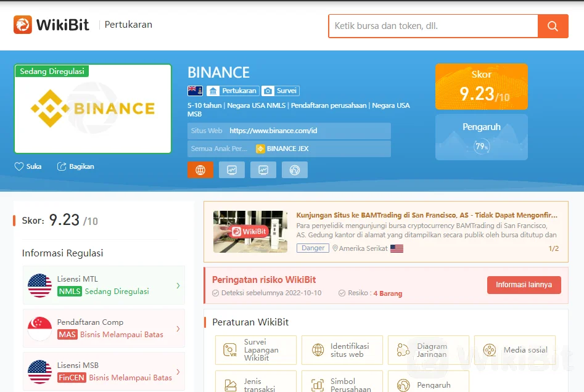Click the Peringatan risiko WikiBit heading
Viewport: 584px width, 392px height.
pyautogui.click(x=264, y=280)
